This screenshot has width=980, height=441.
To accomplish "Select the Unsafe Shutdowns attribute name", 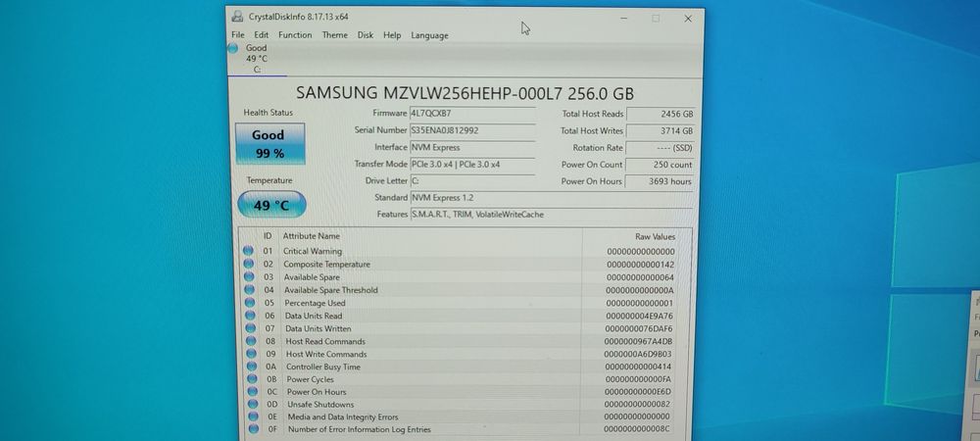I will (320, 404).
